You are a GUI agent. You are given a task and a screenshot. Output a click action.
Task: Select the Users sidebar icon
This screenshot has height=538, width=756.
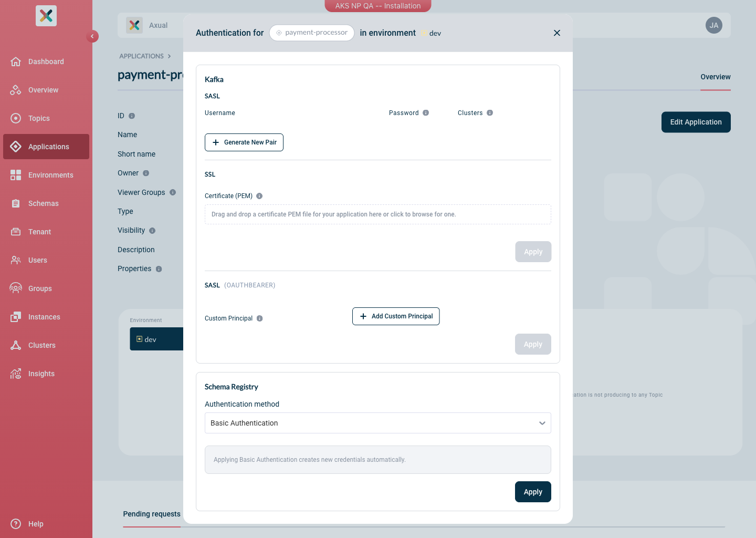tap(37, 260)
